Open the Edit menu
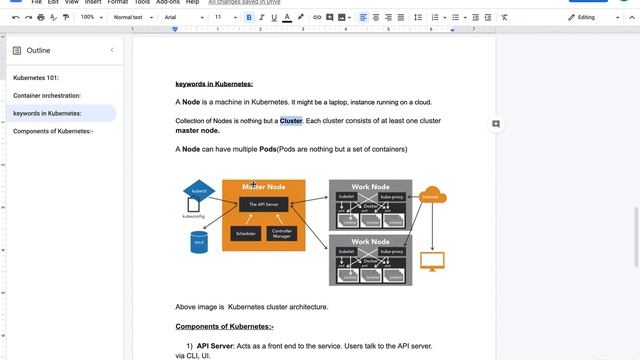 tap(53, 2)
